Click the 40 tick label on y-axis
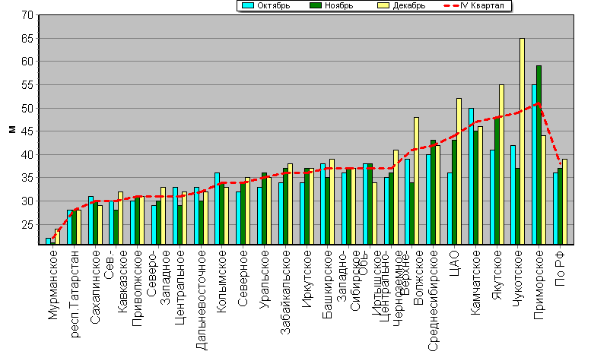 pyautogui.click(x=27, y=155)
